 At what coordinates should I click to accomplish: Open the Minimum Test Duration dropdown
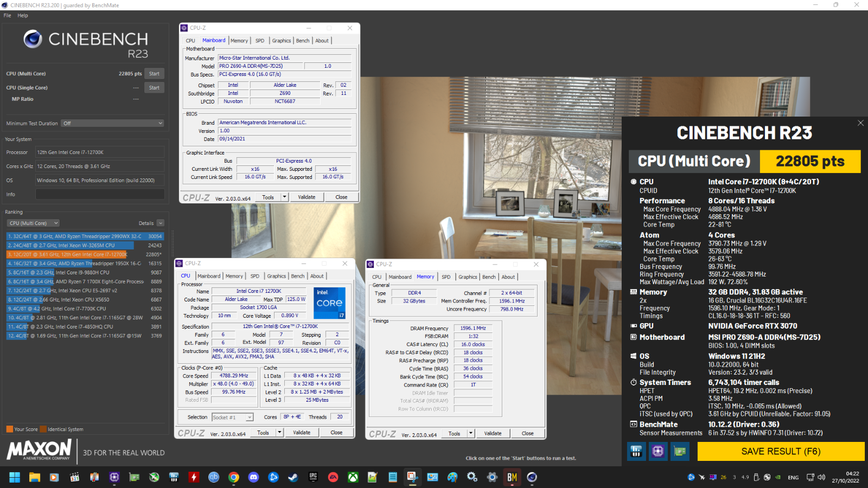tap(112, 123)
